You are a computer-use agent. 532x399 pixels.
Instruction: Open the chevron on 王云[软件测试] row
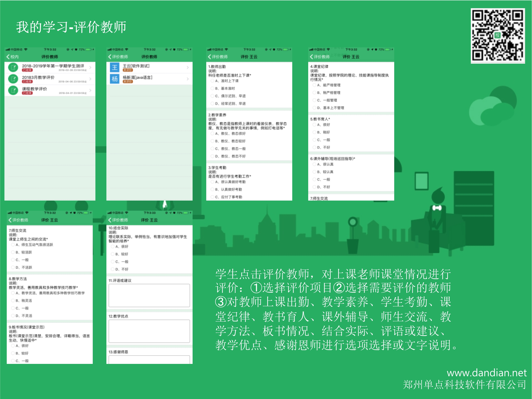point(188,68)
